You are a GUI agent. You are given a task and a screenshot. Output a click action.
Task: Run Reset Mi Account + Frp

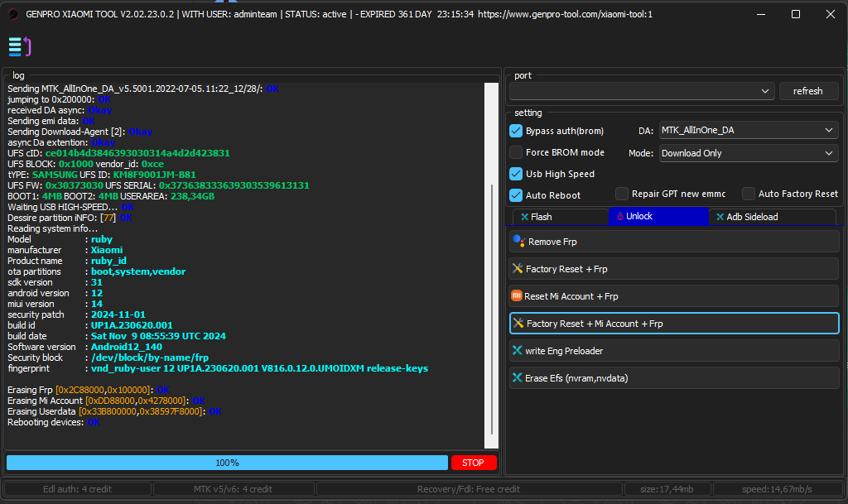click(x=674, y=296)
